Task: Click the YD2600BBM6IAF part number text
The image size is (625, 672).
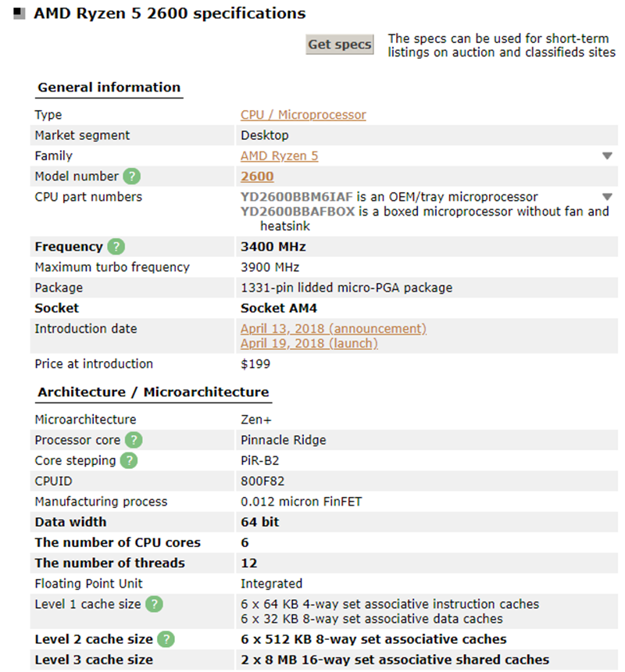Action: (x=298, y=197)
